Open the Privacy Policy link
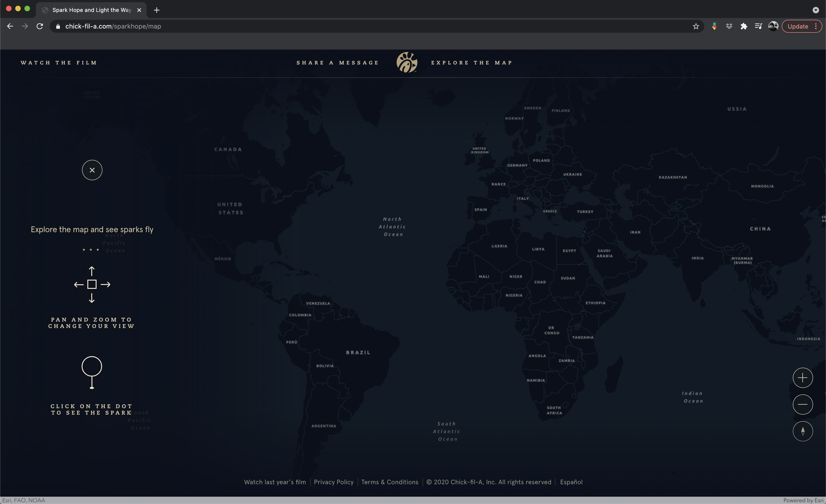The height and width of the screenshot is (504, 826). (x=334, y=482)
